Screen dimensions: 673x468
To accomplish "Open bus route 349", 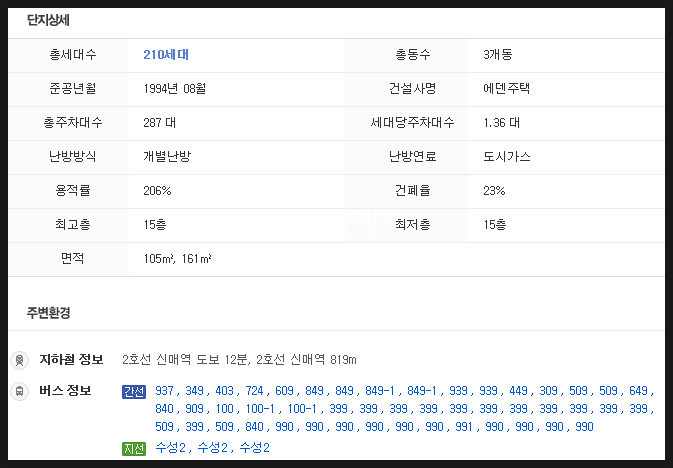I will point(194,391).
